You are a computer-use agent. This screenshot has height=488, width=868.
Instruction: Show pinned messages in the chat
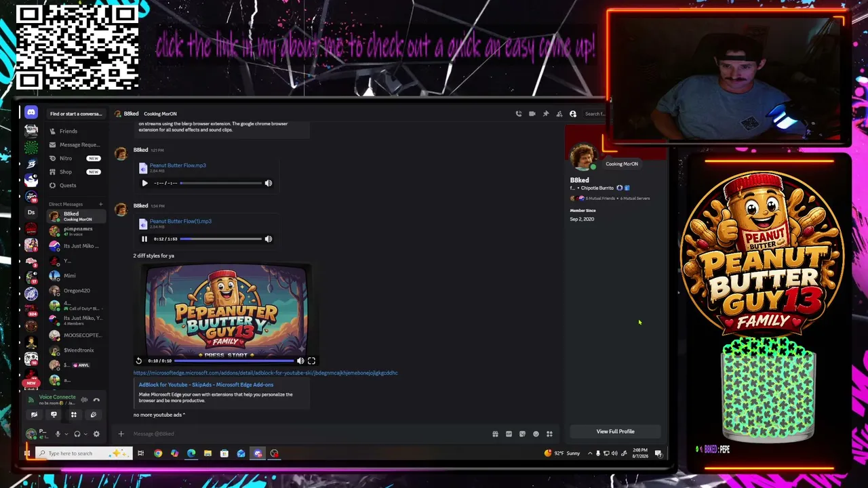[x=546, y=114]
